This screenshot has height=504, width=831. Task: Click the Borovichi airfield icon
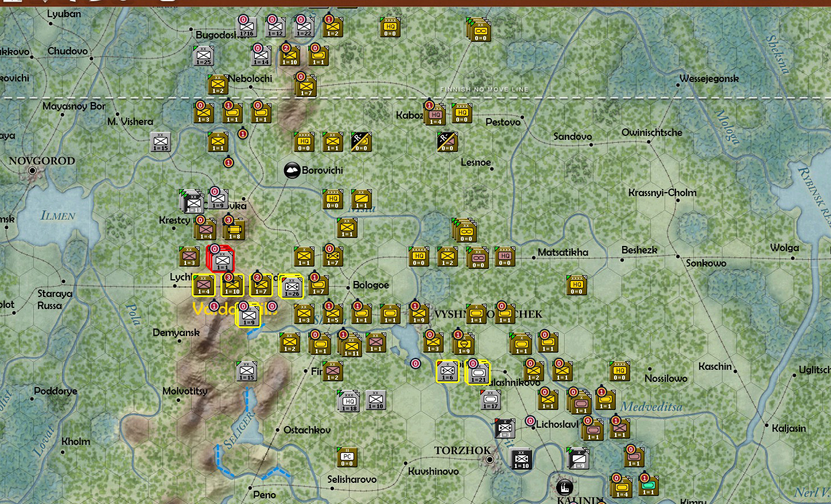pos(292,170)
